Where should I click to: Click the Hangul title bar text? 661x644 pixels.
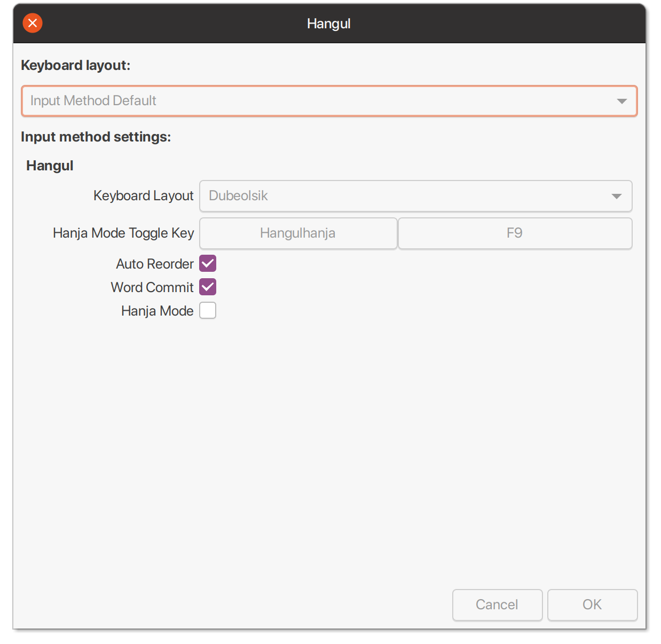tap(328, 23)
